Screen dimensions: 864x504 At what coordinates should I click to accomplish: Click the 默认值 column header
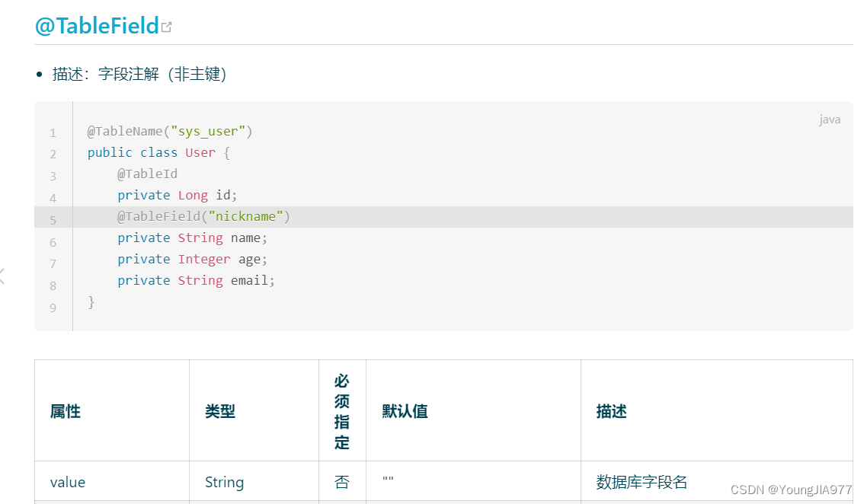pyautogui.click(x=404, y=410)
